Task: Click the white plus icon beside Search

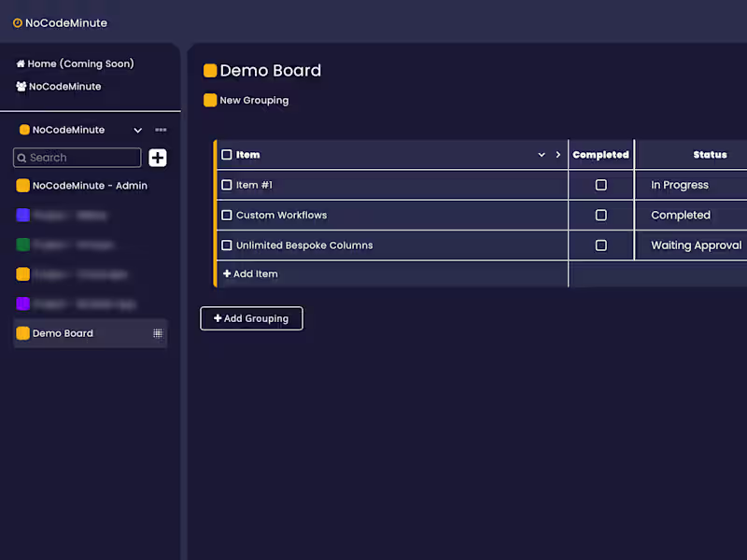Action: (158, 158)
